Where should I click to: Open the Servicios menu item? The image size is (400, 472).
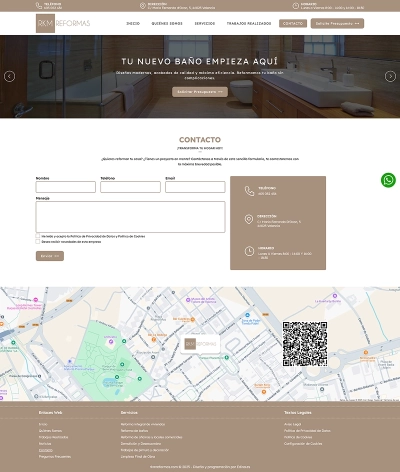pos(205,23)
